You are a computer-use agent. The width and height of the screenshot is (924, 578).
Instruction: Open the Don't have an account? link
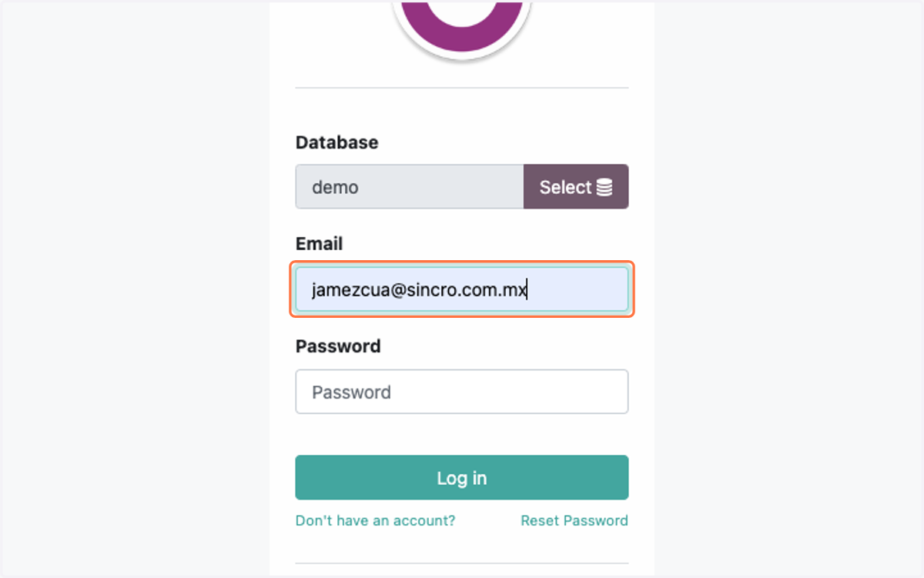coord(375,520)
